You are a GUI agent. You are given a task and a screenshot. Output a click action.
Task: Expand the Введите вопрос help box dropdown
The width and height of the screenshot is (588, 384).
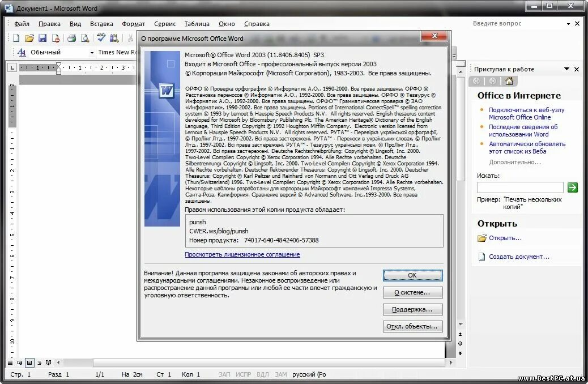[x=568, y=24]
